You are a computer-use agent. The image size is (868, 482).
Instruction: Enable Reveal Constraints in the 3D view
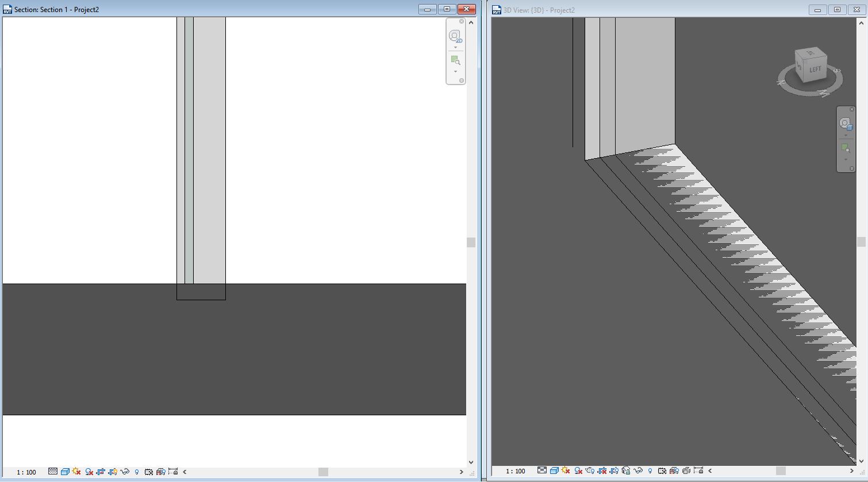(698, 471)
